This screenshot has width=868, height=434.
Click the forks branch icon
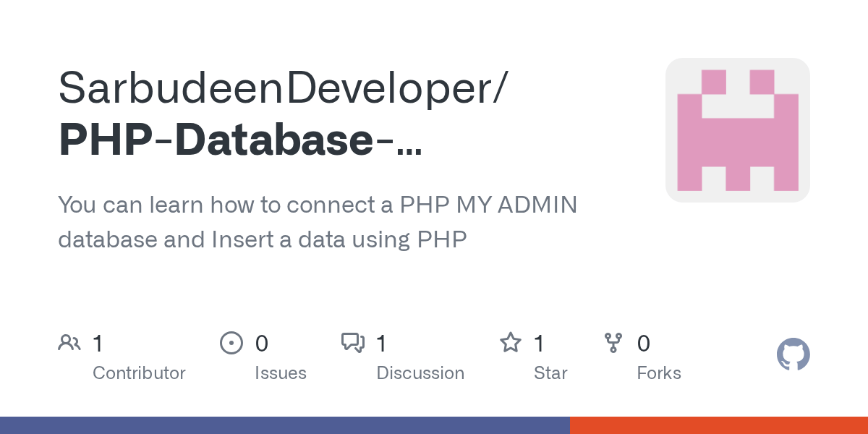tap(613, 343)
